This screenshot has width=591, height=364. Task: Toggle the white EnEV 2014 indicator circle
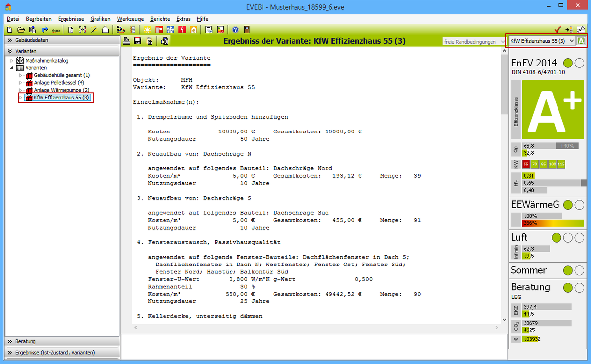pos(580,63)
